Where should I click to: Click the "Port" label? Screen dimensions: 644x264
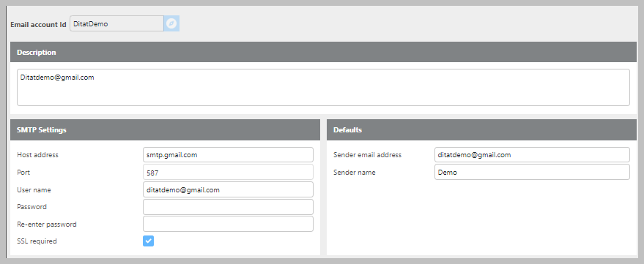23,172
